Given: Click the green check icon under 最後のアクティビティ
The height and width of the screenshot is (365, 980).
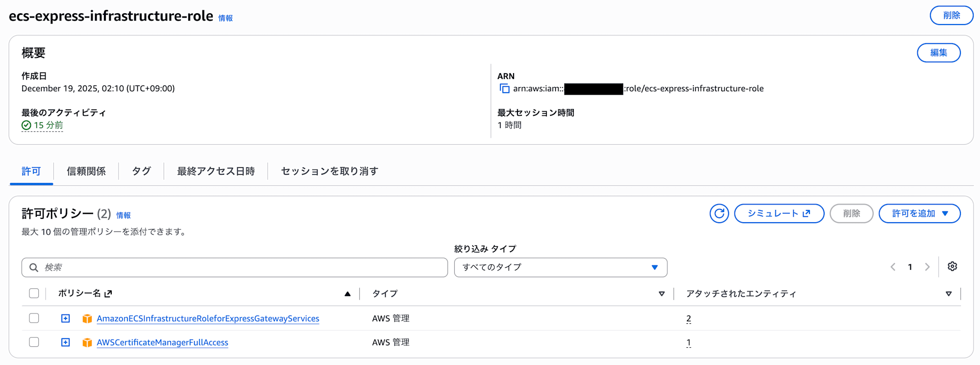Looking at the screenshot, I should click(26, 126).
